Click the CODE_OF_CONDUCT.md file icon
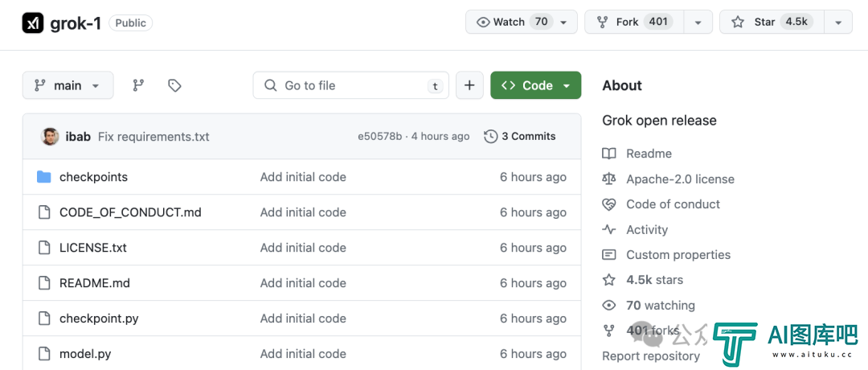 pyautogui.click(x=43, y=212)
